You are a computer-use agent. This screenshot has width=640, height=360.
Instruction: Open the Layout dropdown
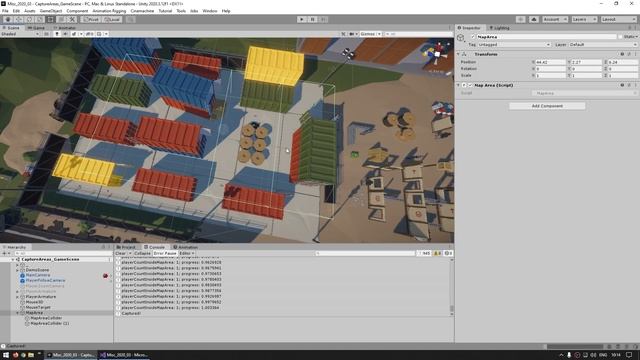pos(618,19)
